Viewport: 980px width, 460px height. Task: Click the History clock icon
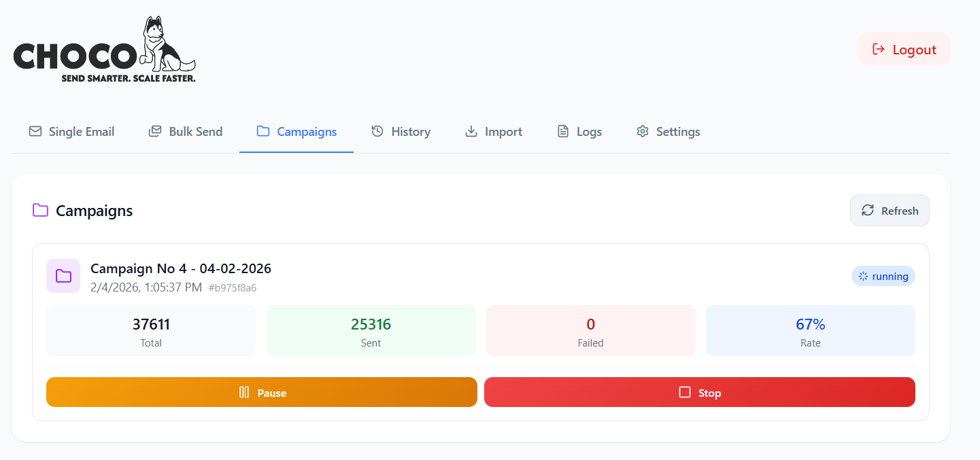[377, 131]
